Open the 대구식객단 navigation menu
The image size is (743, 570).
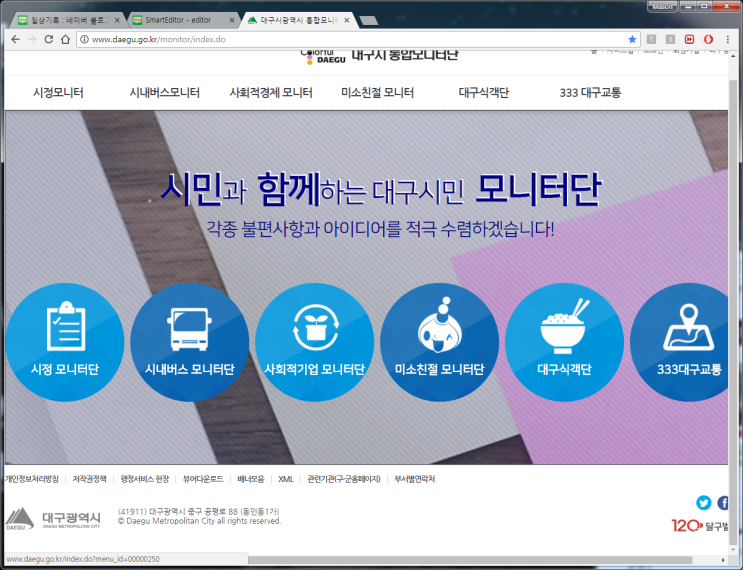tap(484, 92)
